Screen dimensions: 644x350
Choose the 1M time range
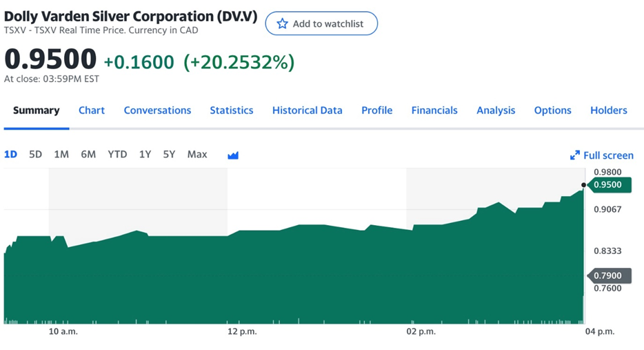tap(61, 155)
